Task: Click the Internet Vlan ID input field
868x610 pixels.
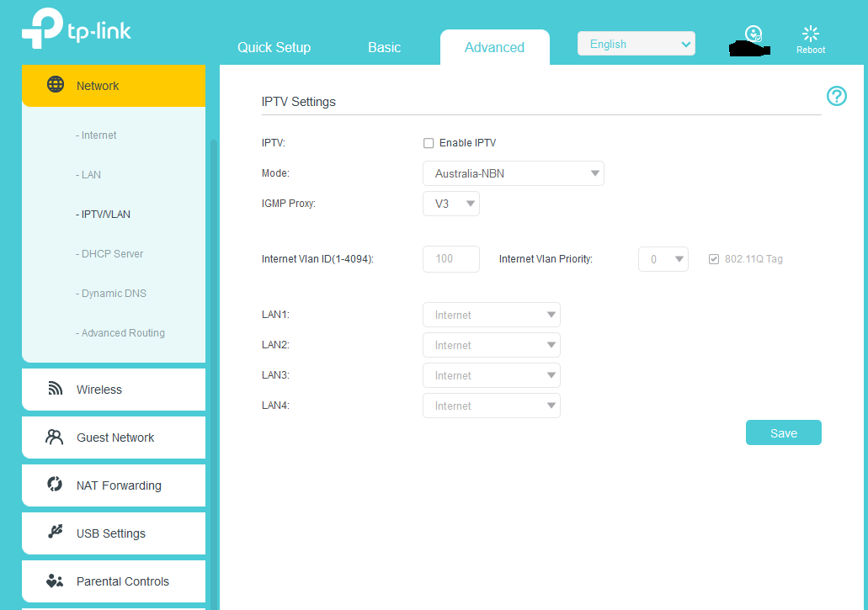Action: tap(450, 259)
